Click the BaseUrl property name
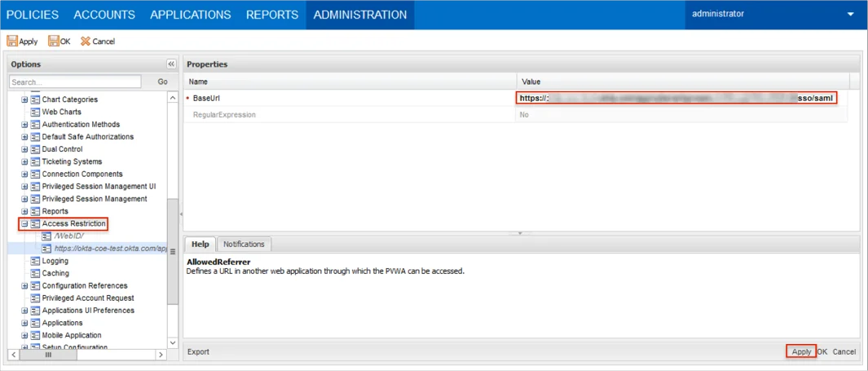Viewport: 868px width, 371px height. point(205,98)
